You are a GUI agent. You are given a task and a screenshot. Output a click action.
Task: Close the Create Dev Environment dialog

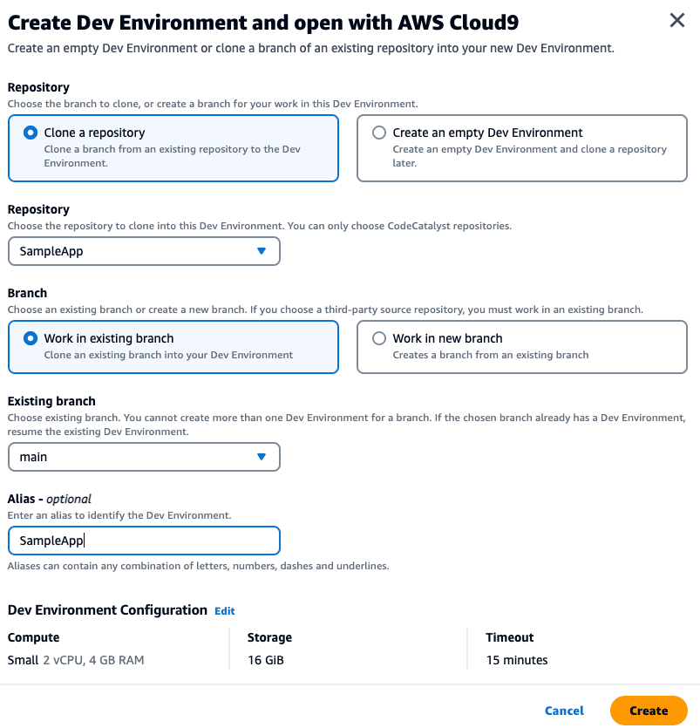click(676, 21)
